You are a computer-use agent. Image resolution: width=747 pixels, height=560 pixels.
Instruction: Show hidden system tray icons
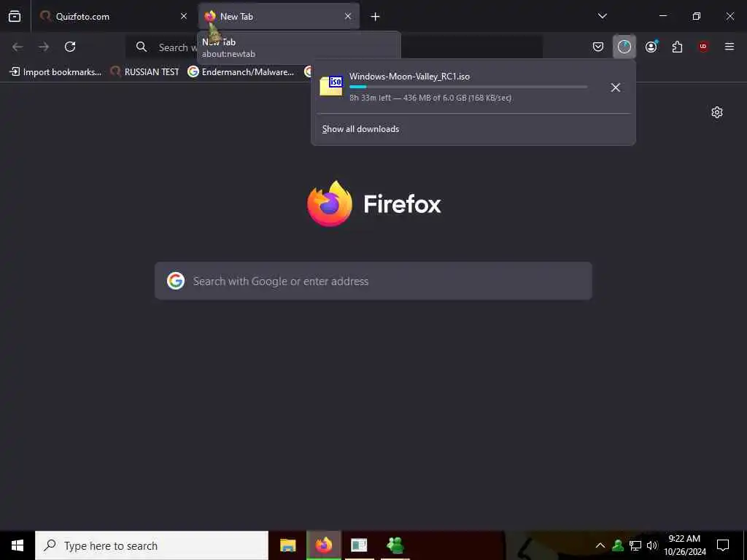click(x=600, y=545)
